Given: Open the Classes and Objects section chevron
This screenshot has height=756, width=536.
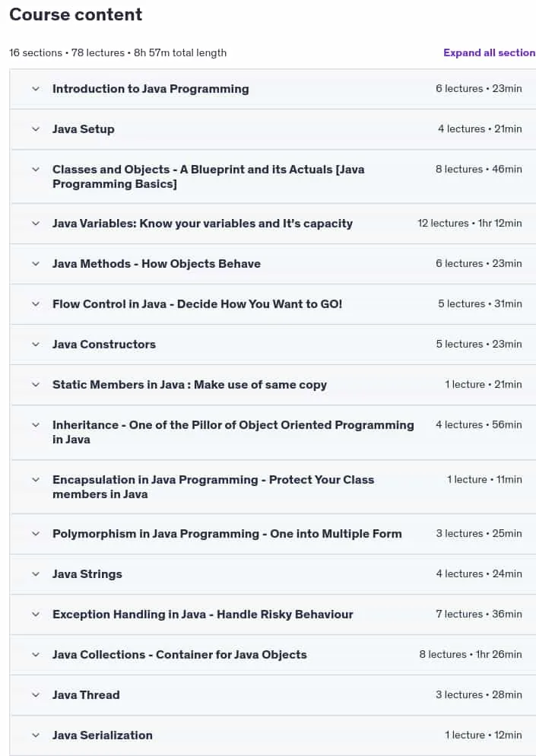Looking at the screenshot, I should click(x=36, y=170).
